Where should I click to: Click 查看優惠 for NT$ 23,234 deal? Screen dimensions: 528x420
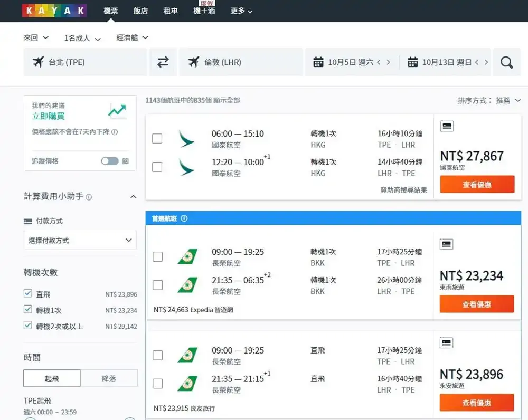[477, 304]
